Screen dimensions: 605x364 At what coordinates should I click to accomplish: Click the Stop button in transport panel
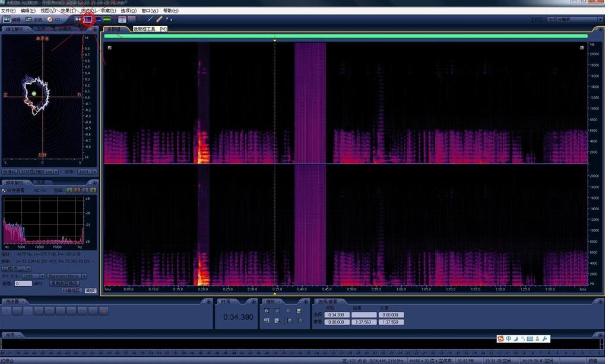7,311
